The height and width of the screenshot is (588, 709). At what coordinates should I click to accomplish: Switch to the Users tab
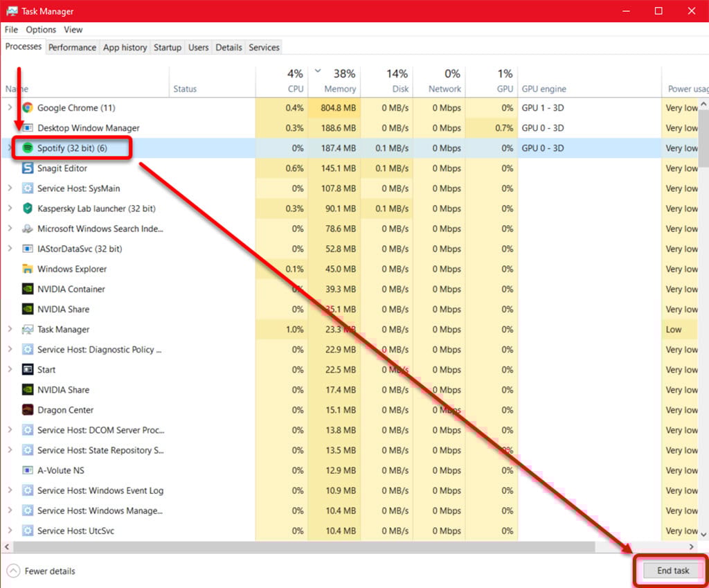pos(199,48)
